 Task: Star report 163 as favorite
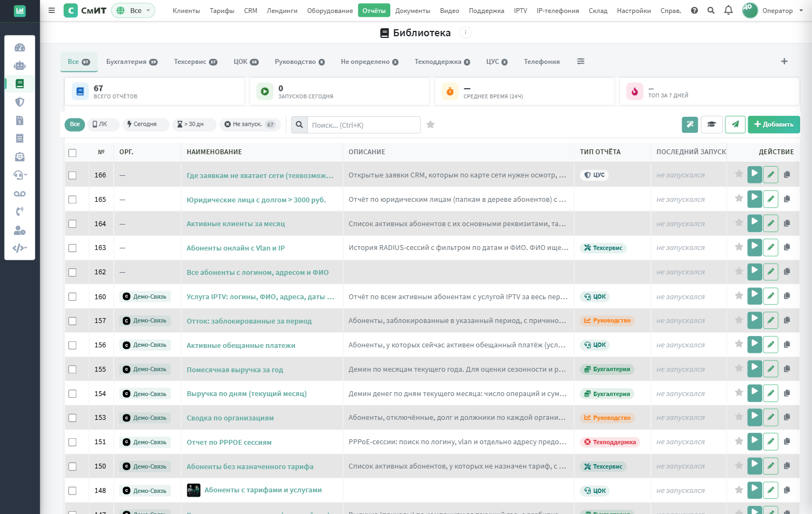tap(739, 247)
